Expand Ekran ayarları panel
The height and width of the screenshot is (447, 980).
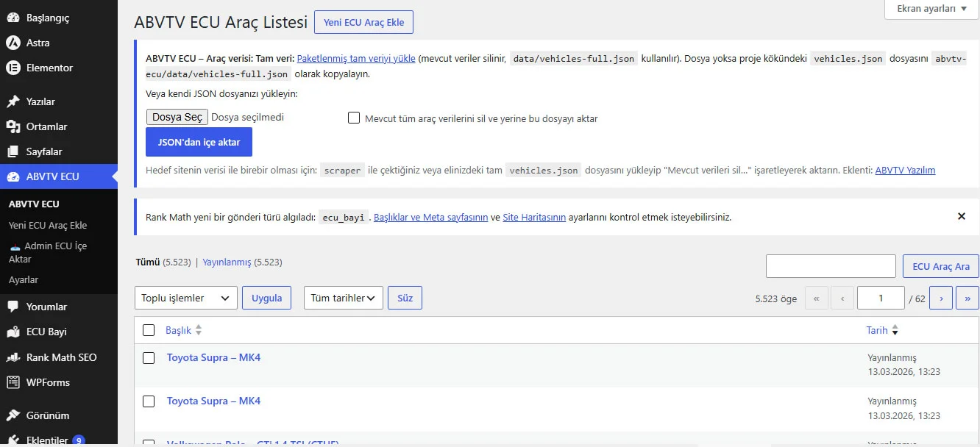[x=931, y=9]
